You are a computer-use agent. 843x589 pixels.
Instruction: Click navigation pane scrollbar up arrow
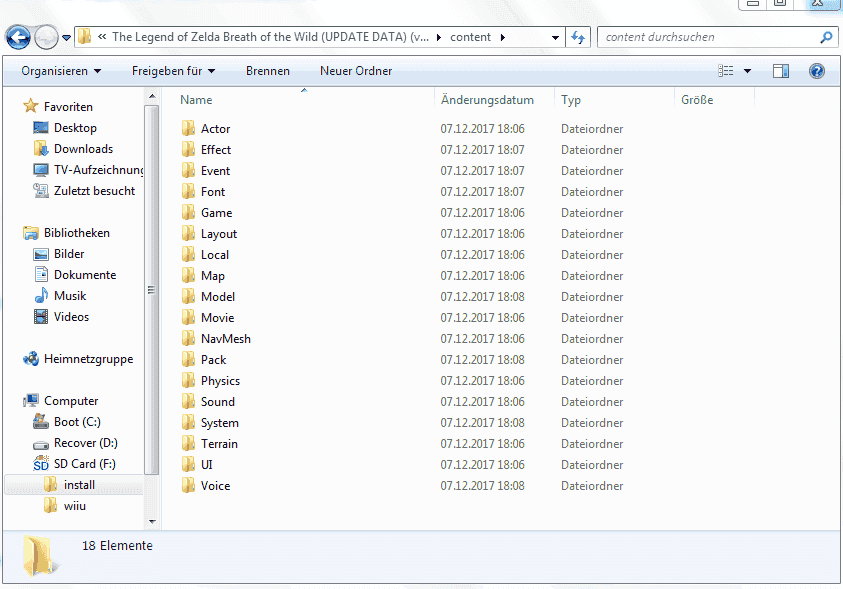tap(152, 97)
